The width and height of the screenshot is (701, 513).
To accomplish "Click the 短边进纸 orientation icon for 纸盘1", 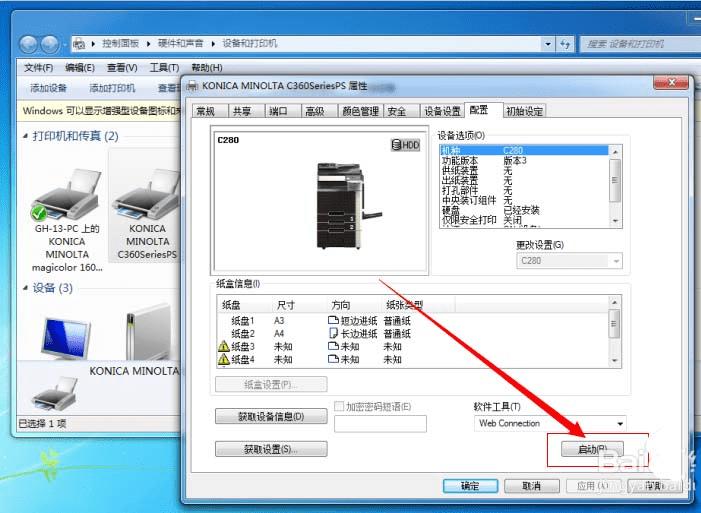I will pos(333,320).
